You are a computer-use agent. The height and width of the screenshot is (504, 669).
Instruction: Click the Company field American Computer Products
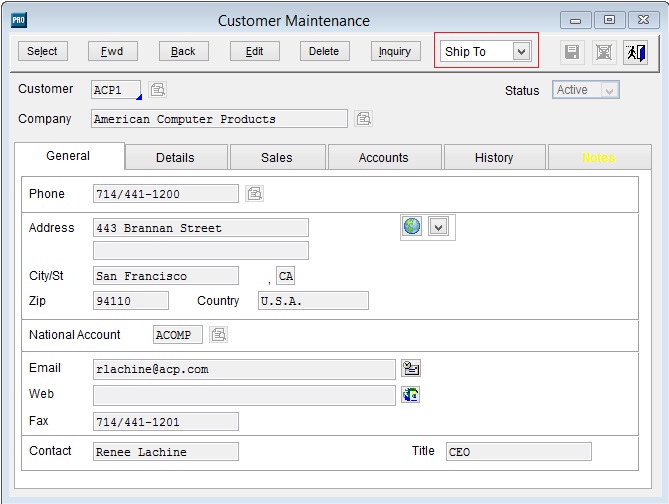tap(219, 119)
